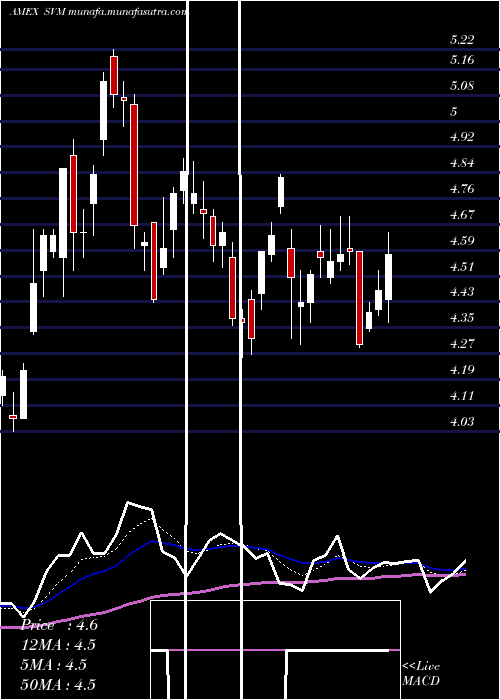Click the 4.92 price axis label
The width and height of the screenshot is (500, 700).
(x=462, y=137)
